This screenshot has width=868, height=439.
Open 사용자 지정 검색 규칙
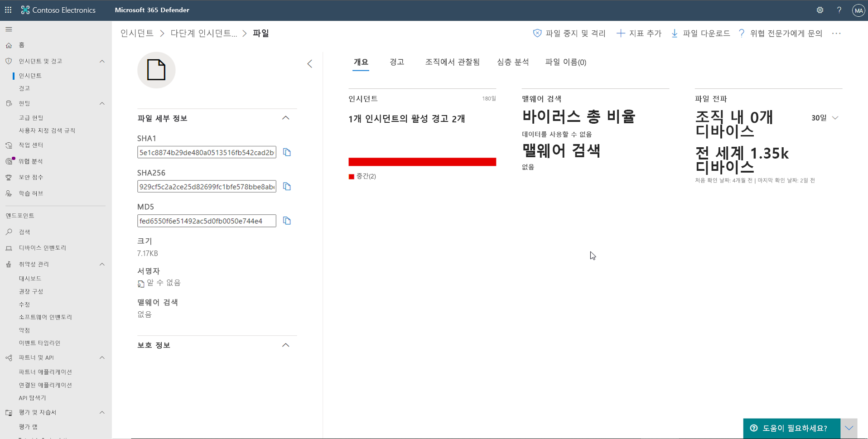(47, 130)
